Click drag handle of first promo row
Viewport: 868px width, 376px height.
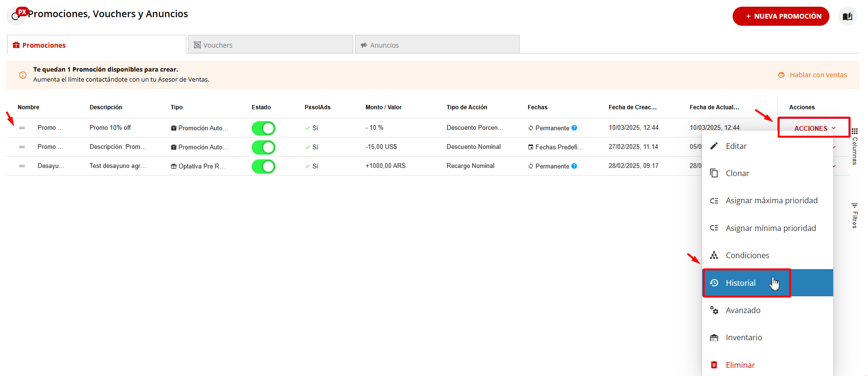22,128
